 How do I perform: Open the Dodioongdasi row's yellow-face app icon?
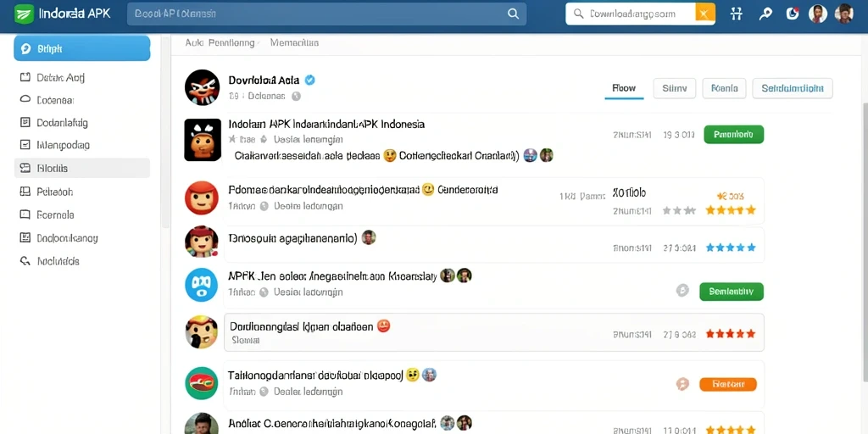pyautogui.click(x=202, y=332)
